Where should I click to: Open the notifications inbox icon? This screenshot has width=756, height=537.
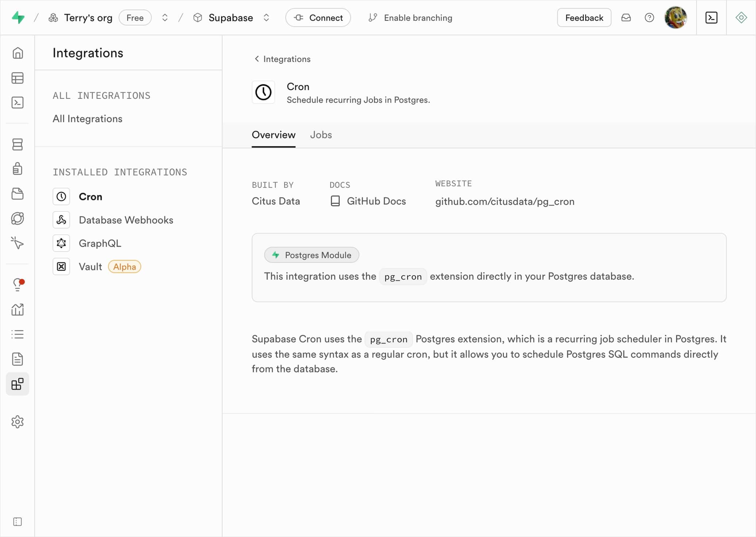tap(626, 17)
